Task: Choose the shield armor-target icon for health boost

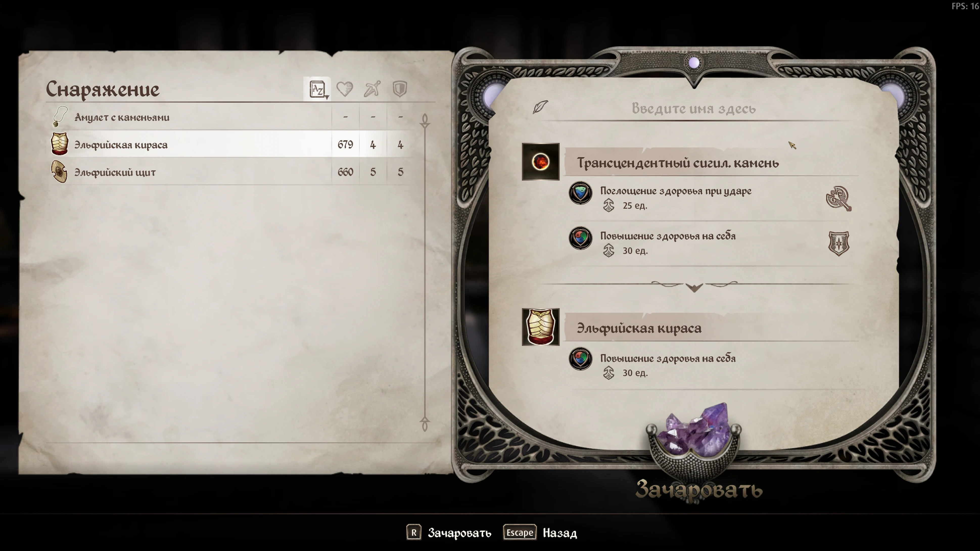Action: coord(838,243)
